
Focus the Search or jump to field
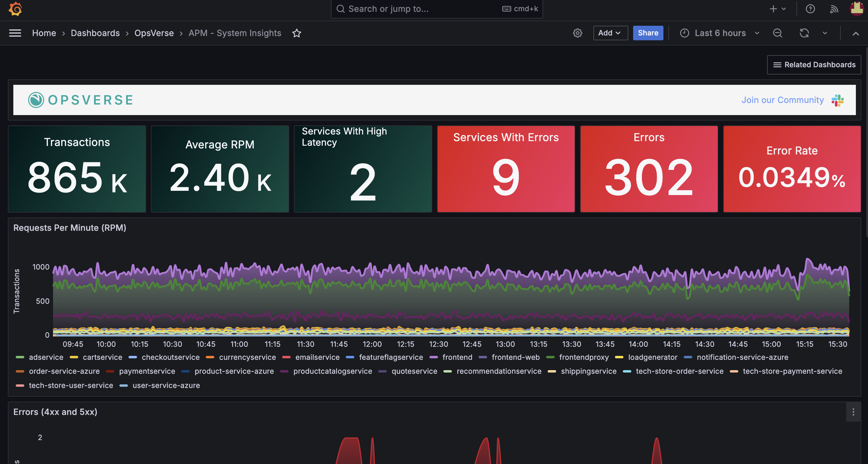[437, 9]
